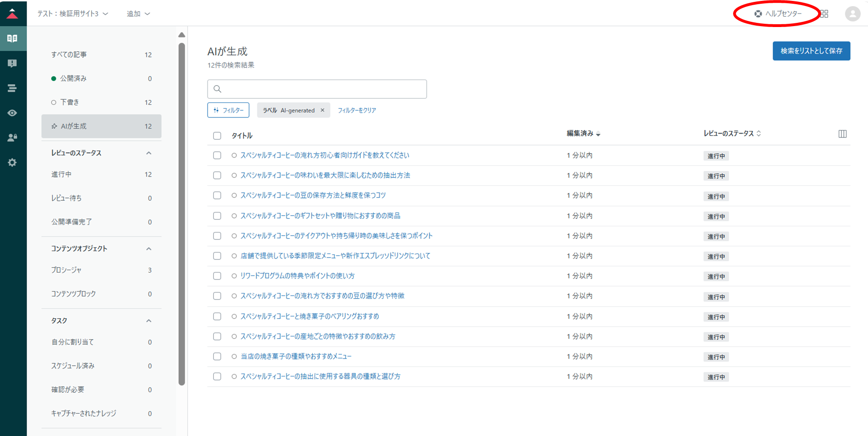Select 下書き in the left article list

[70, 102]
